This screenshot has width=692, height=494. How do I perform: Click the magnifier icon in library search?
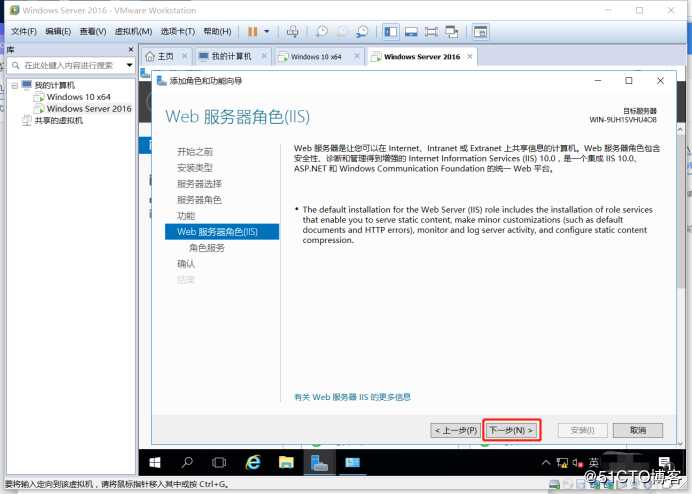tap(15, 65)
